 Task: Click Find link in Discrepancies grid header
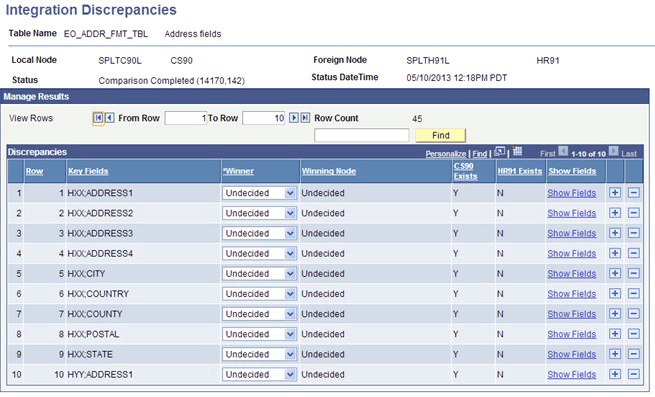(480, 154)
